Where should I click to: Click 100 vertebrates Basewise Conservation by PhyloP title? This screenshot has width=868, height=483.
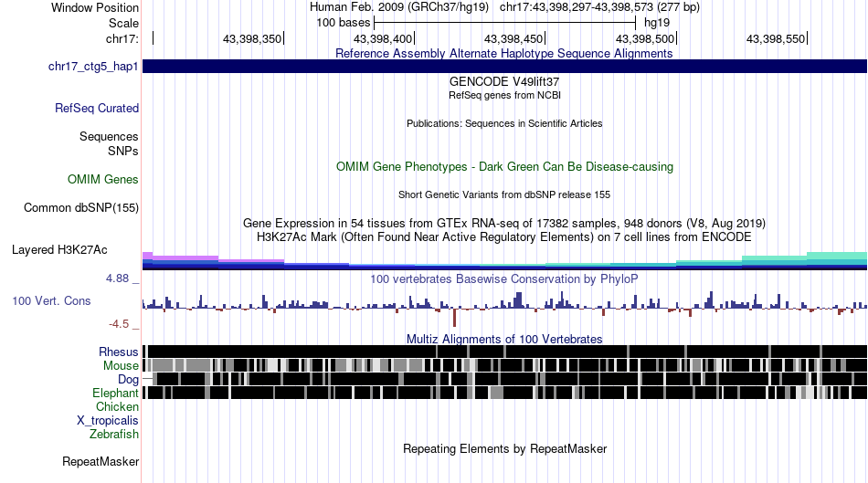[x=504, y=278]
